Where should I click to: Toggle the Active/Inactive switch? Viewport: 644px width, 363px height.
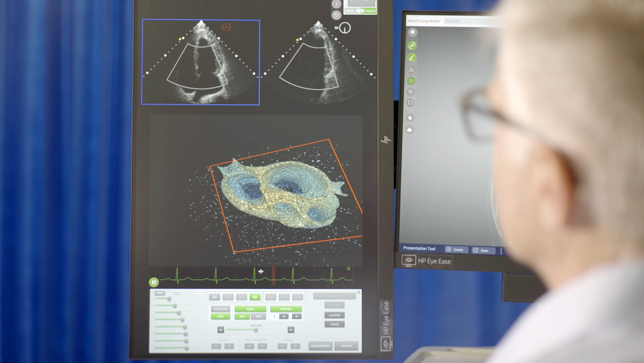[x=360, y=11]
